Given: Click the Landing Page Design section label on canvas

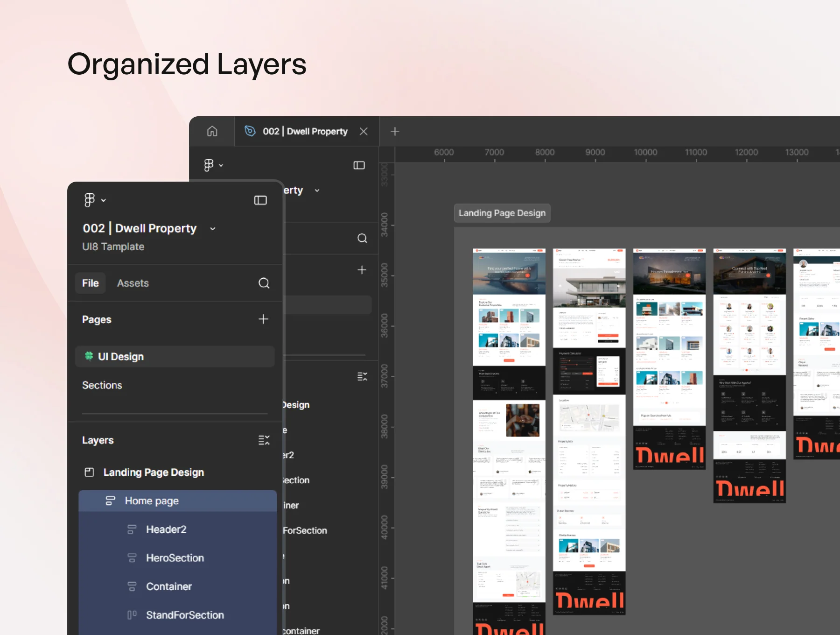Looking at the screenshot, I should click(x=502, y=213).
